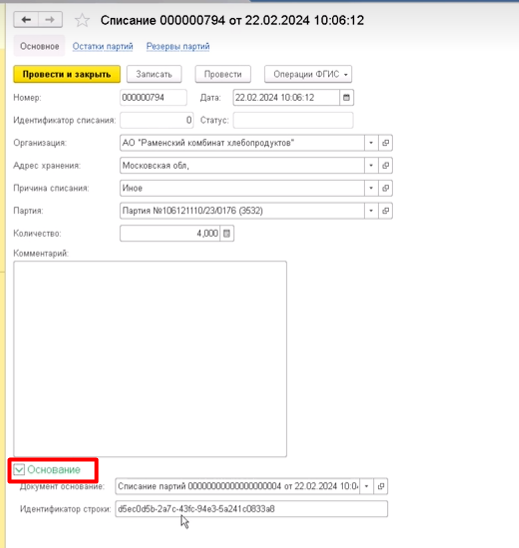Open the calculator icon in Количество field
Image resolution: width=519 pixels, height=548 pixels.
pyautogui.click(x=227, y=233)
